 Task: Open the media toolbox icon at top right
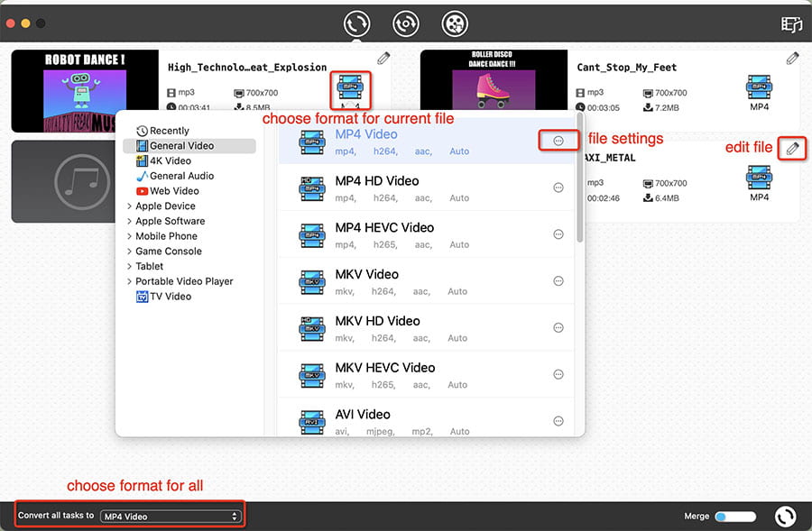(x=790, y=26)
